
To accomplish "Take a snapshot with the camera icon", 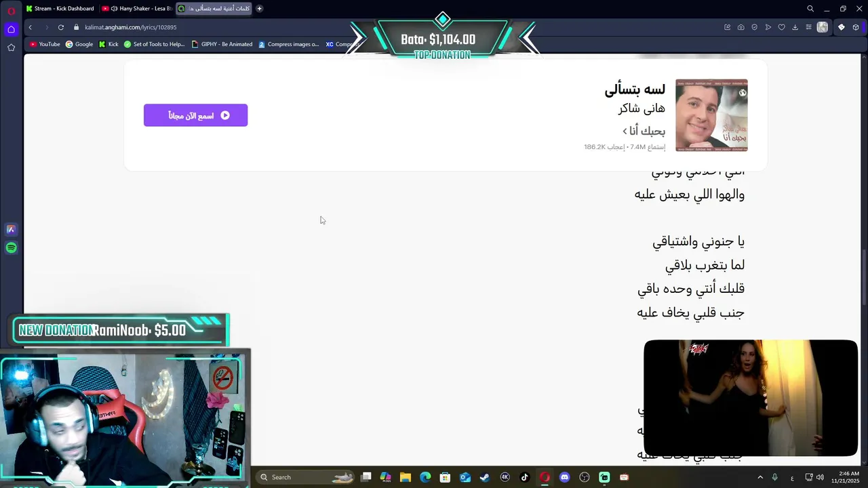I will pos(741,27).
